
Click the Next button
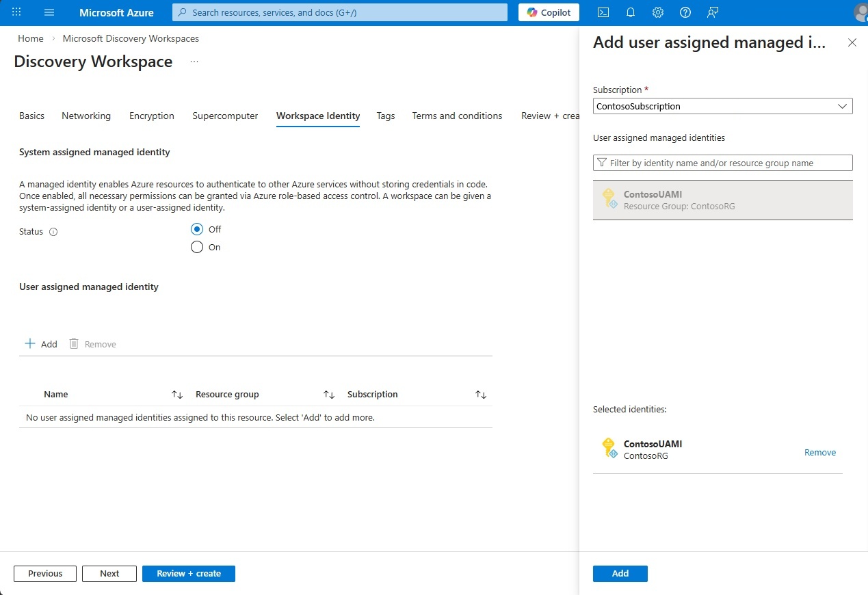[x=109, y=574]
